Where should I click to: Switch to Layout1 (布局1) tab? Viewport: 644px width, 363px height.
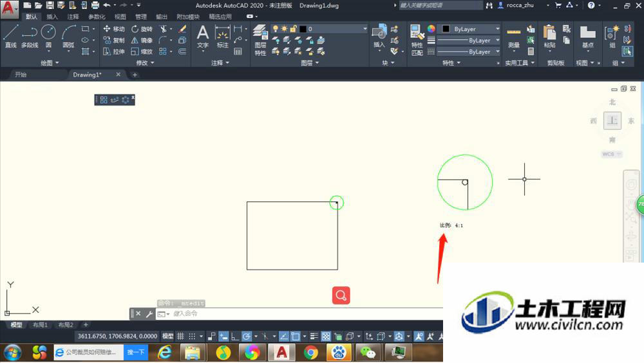(40, 325)
